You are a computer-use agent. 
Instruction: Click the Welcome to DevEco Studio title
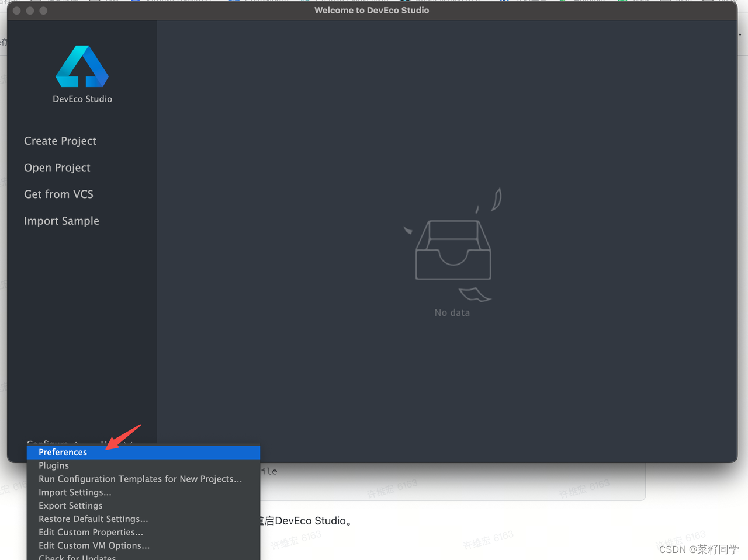click(372, 11)
